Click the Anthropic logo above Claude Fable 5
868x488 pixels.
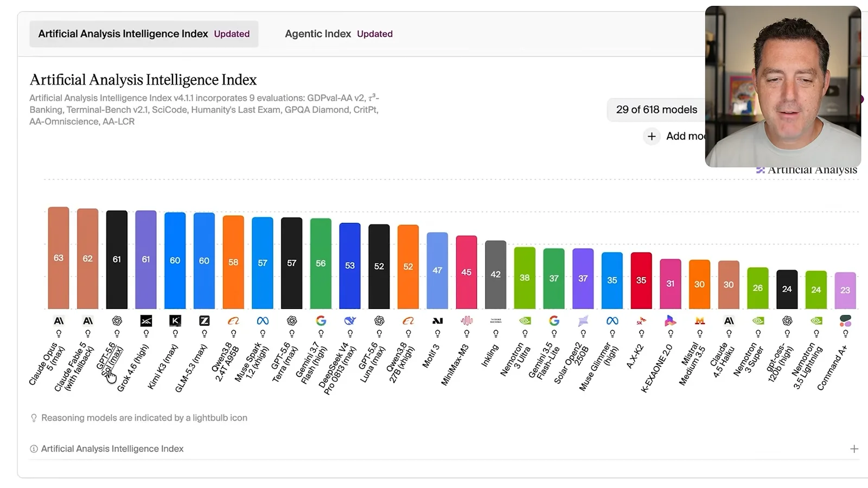[88, 321]
